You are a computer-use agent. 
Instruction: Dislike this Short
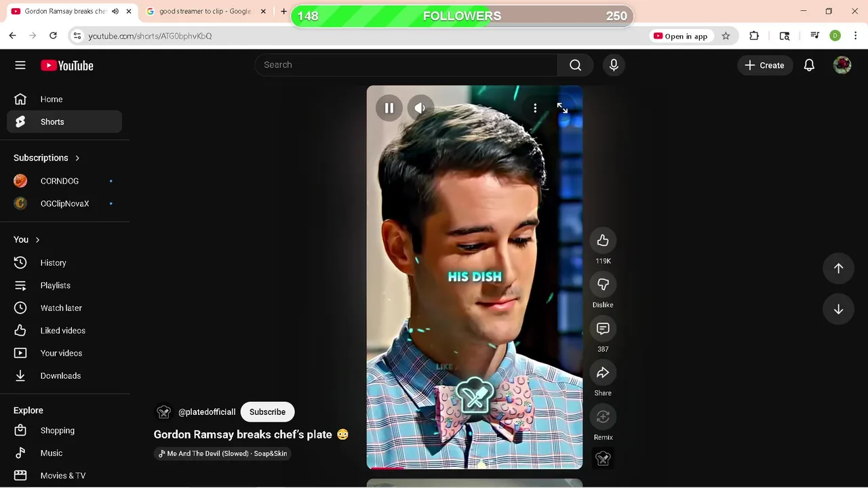[603, 285]
